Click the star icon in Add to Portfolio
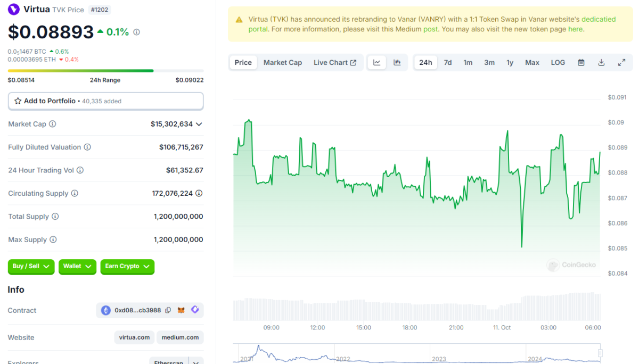 point(18,101)
